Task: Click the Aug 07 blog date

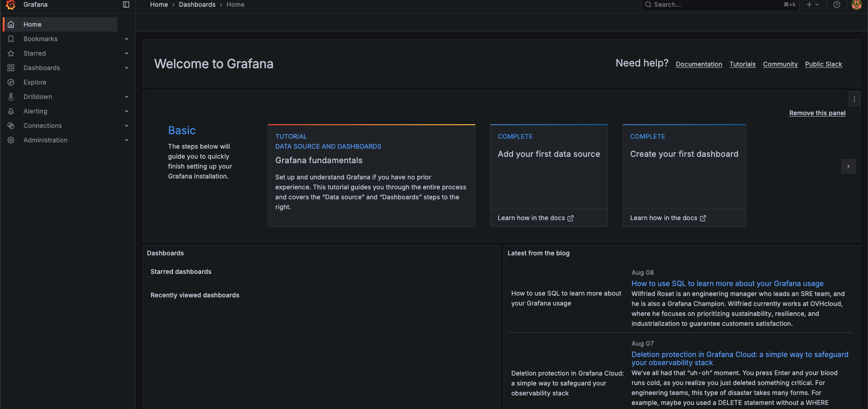Action: pos(642,343)
